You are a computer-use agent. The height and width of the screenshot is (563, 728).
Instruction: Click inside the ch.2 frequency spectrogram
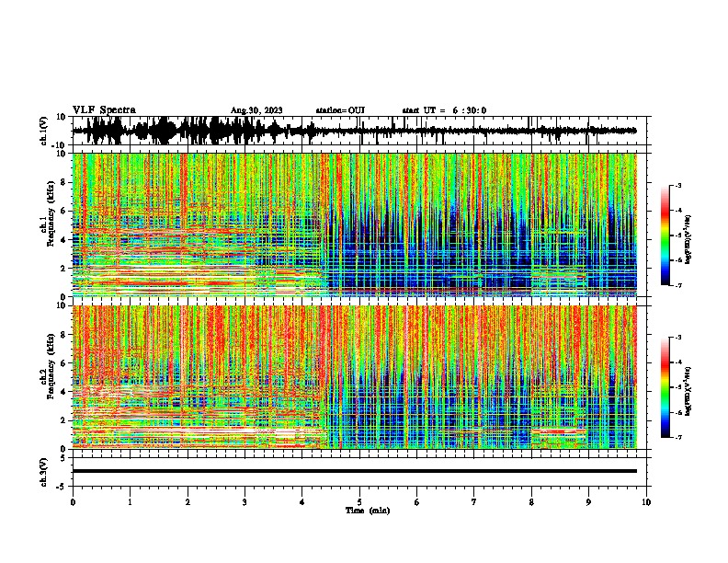point(355,377)
